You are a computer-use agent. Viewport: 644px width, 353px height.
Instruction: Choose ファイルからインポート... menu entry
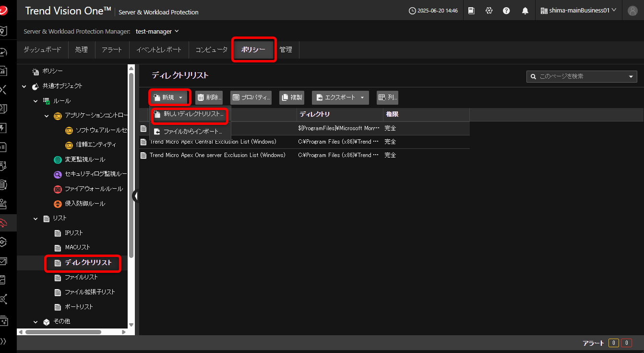[190, 132]
